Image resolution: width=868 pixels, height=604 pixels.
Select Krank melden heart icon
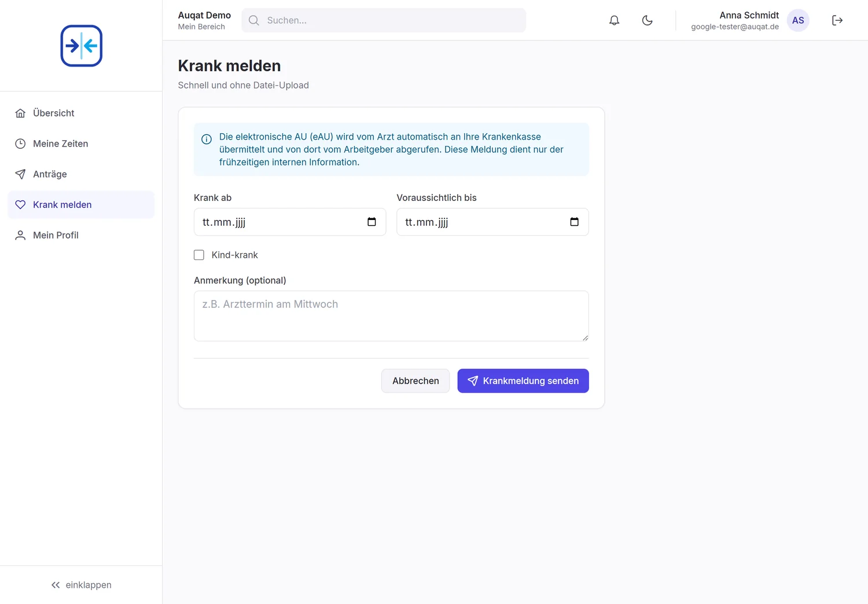(x=20, y=204)
